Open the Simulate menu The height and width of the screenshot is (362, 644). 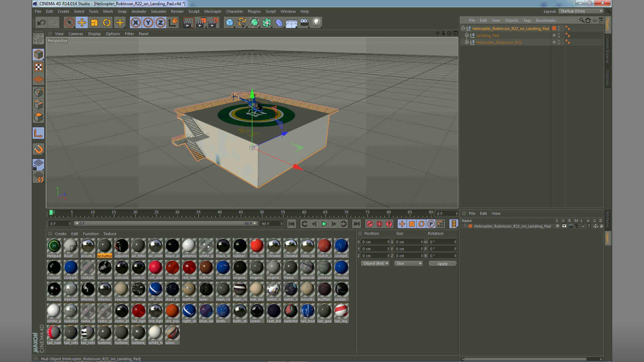[158, 12]
